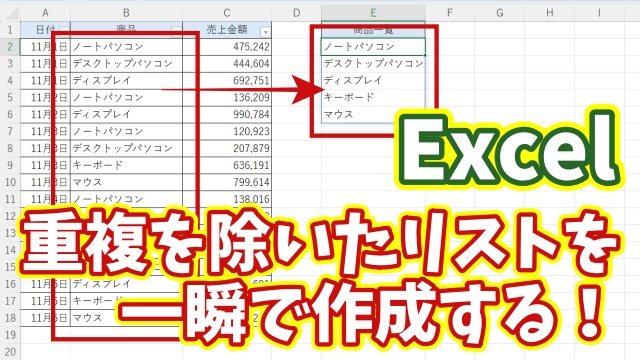Click ディスプレイ in column E list
640x360 pixels.
pos(373,80)
